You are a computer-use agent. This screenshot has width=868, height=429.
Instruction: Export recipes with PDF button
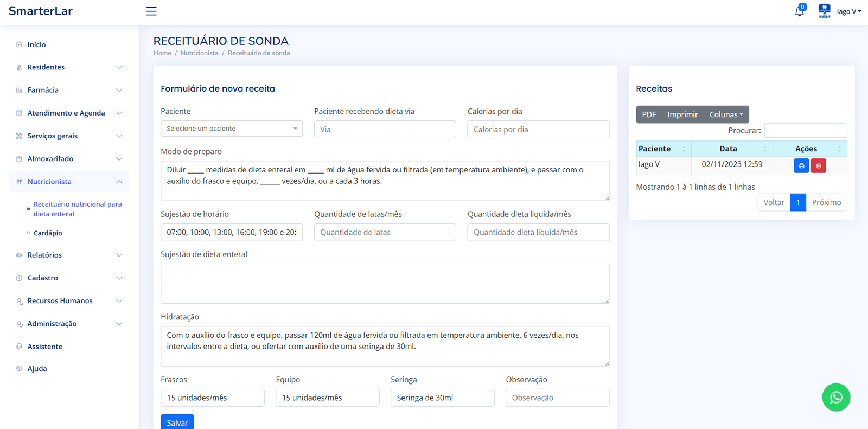(x=649, y=114)
